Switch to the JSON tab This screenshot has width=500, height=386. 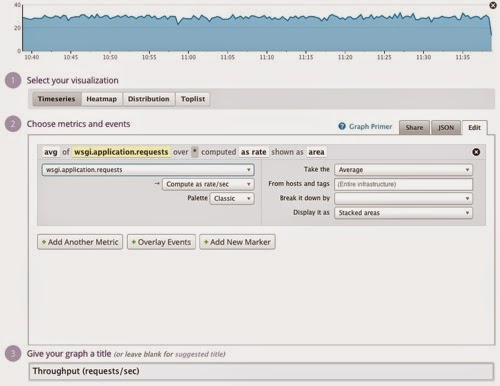click(446, 128)
